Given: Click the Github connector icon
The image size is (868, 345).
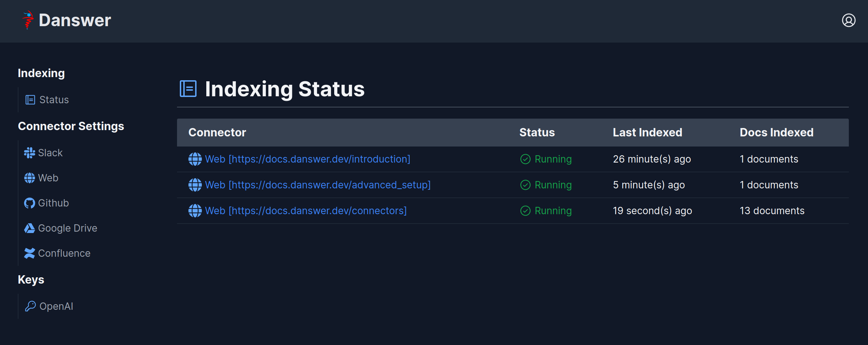Looking at the screenshot, I should point(29,203).
